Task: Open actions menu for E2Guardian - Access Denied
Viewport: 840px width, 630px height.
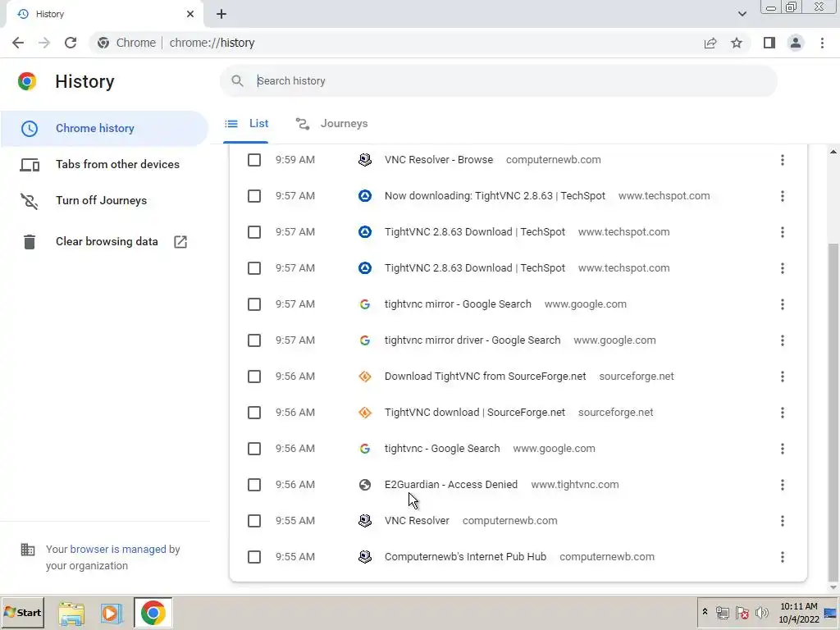Action: [782, 485]
